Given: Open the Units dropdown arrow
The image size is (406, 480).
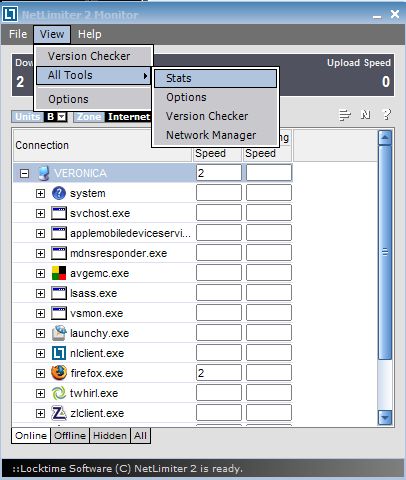Looking at the screenshot, I should pyautogui.click(x=62, y=117).
